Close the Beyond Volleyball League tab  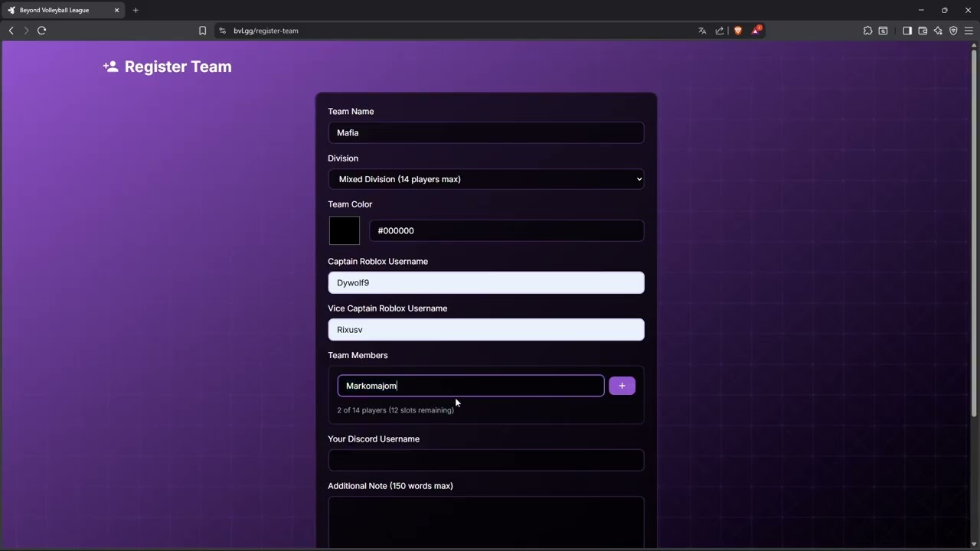(117, 10)
